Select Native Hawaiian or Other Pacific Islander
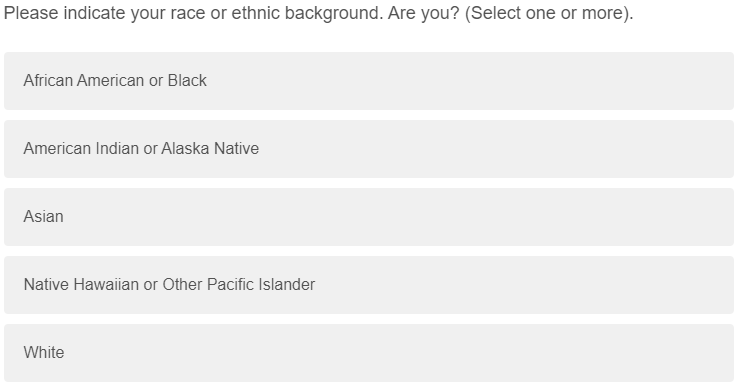This screenshot has width=742, height=391. (369, 285)
